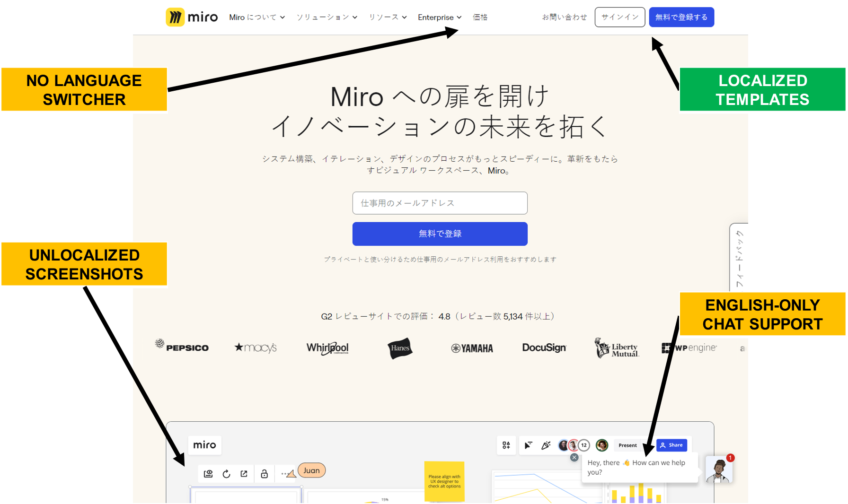Dismiss the chat message with X
The width and height of the screenshot is (848, 504).
tap(574, 457)
